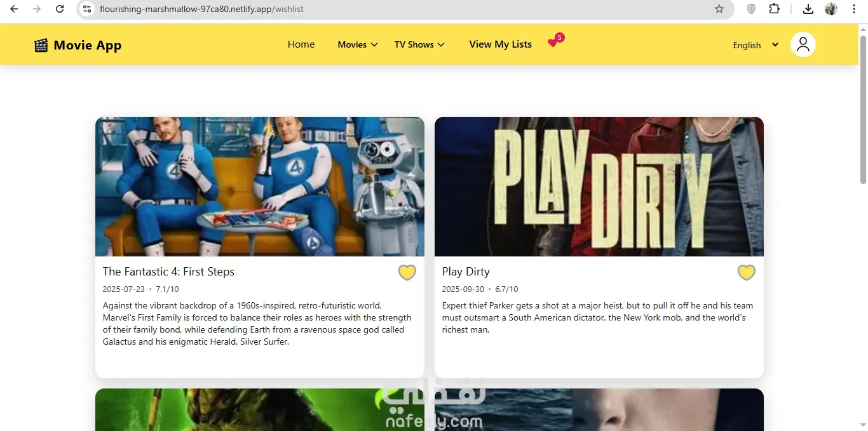
Task: Bookmark this page with the star icon
Action: [x=719, y=9]
